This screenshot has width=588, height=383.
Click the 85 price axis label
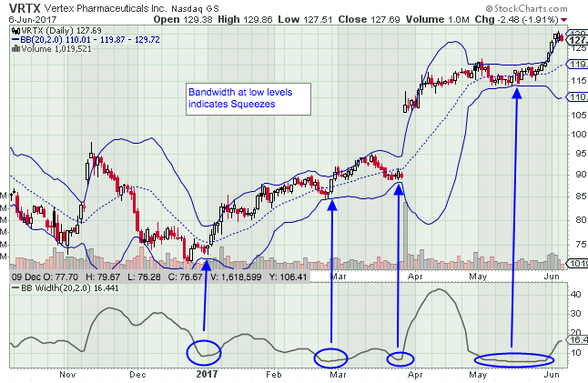pyautogui.click(x=582, y=196)
